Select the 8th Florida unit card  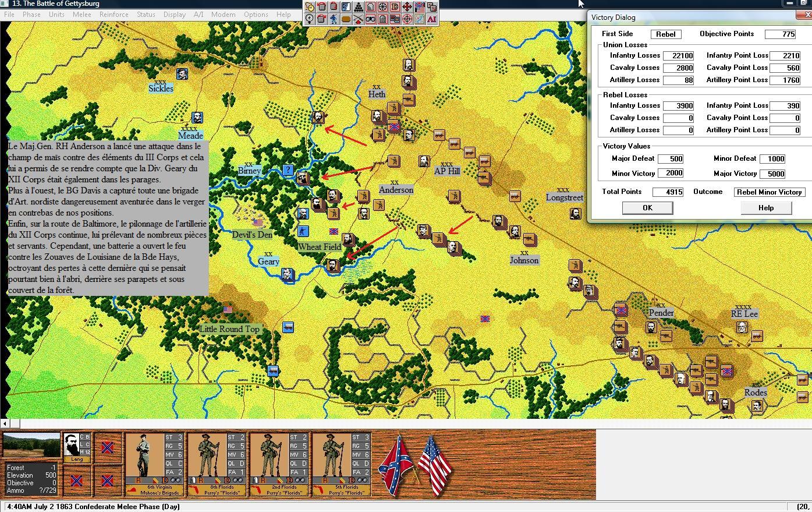217,464
